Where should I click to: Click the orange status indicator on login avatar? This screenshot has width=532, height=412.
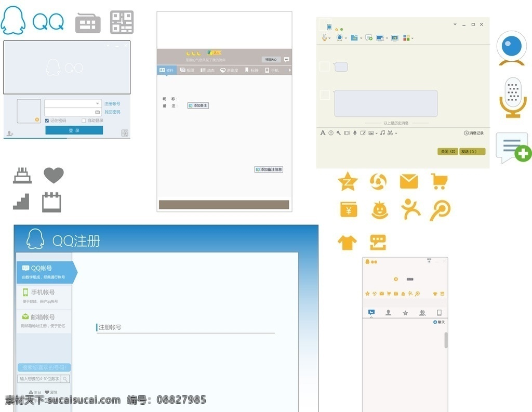coord(37,119)
